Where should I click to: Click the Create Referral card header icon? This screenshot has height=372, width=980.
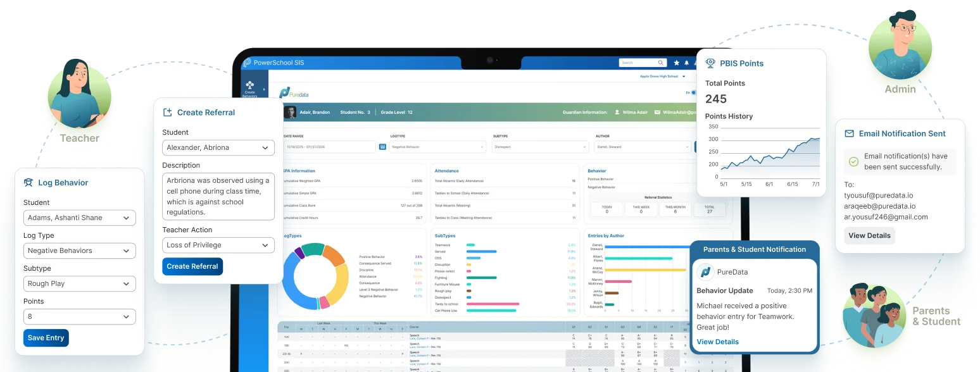(x=168, y=112)
